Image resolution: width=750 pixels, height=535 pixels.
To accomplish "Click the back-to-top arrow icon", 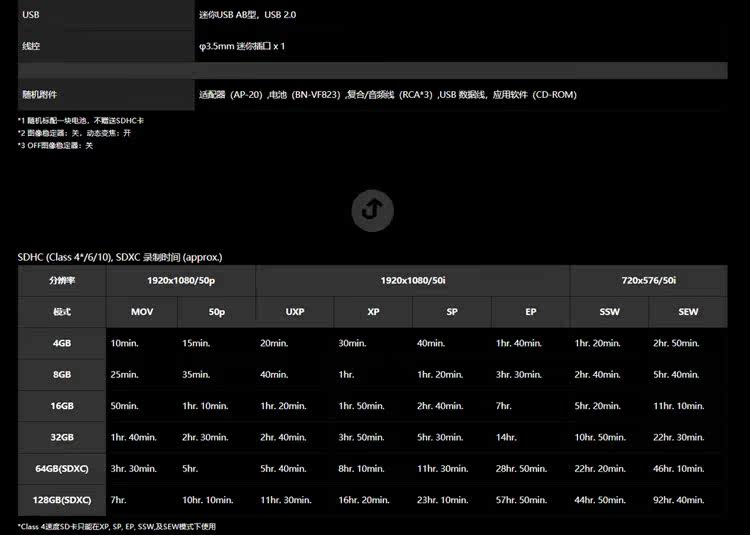I will tap(372, 210).
